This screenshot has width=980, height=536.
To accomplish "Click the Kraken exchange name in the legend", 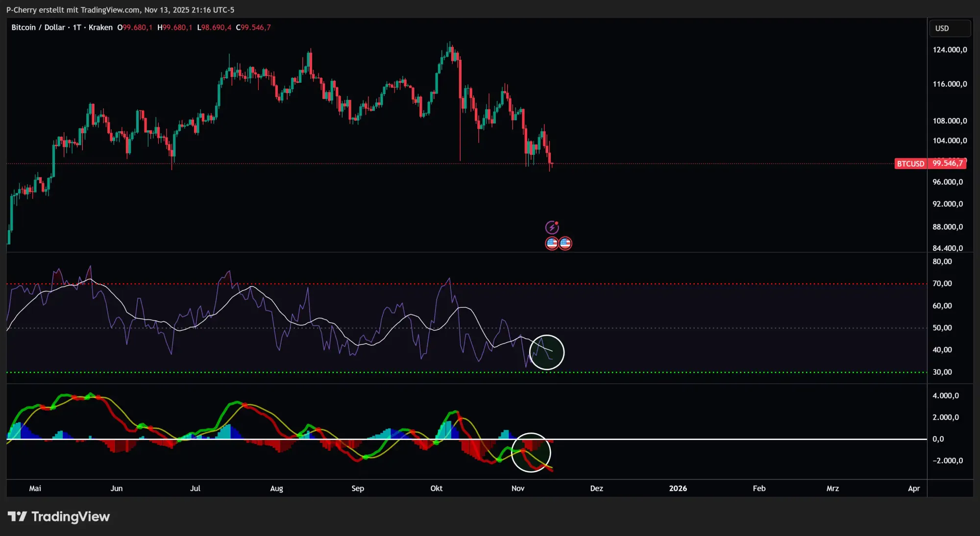I will tap(100, 27).
